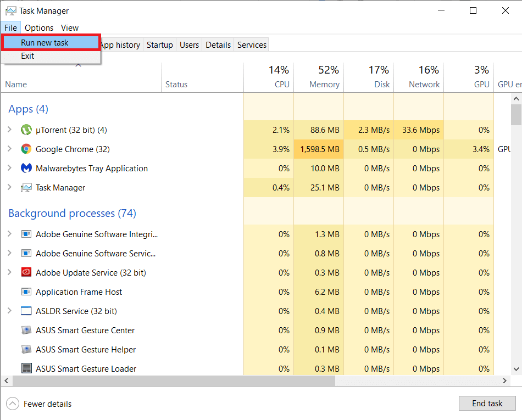Open the View menu
The image size is (522, 420).
pos(70,27)
